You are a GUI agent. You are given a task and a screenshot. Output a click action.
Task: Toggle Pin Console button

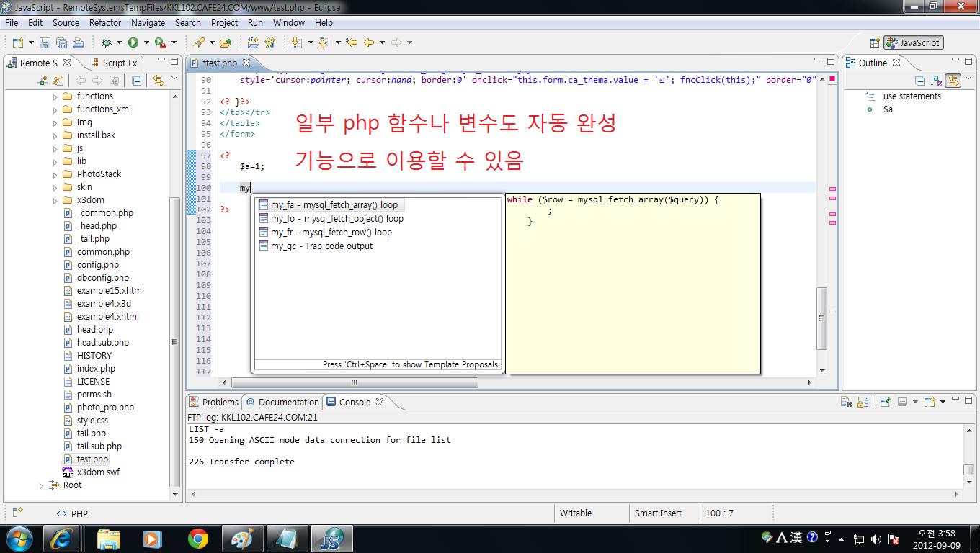(886, 402)
